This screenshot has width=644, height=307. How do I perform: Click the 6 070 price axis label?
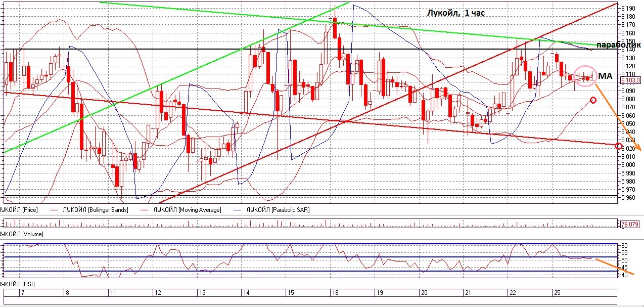pyautogui.click(x=628, y=107)
